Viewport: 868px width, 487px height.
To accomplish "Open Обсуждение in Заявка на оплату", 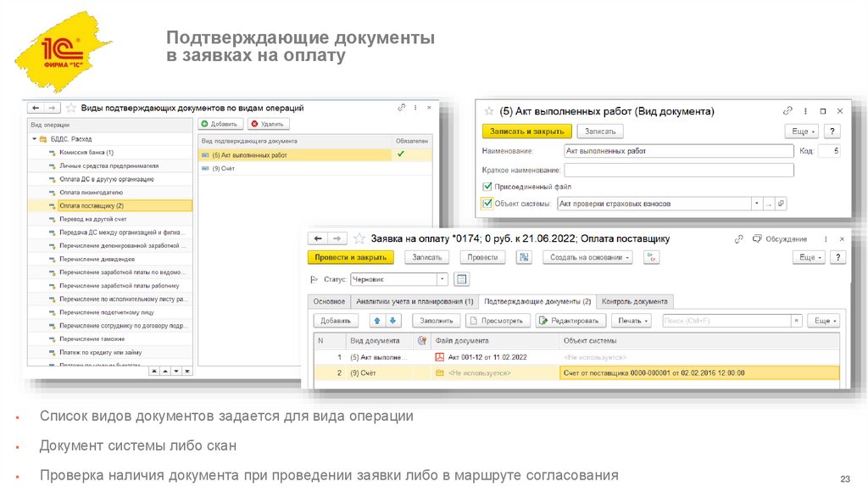I will pos(780,238).
